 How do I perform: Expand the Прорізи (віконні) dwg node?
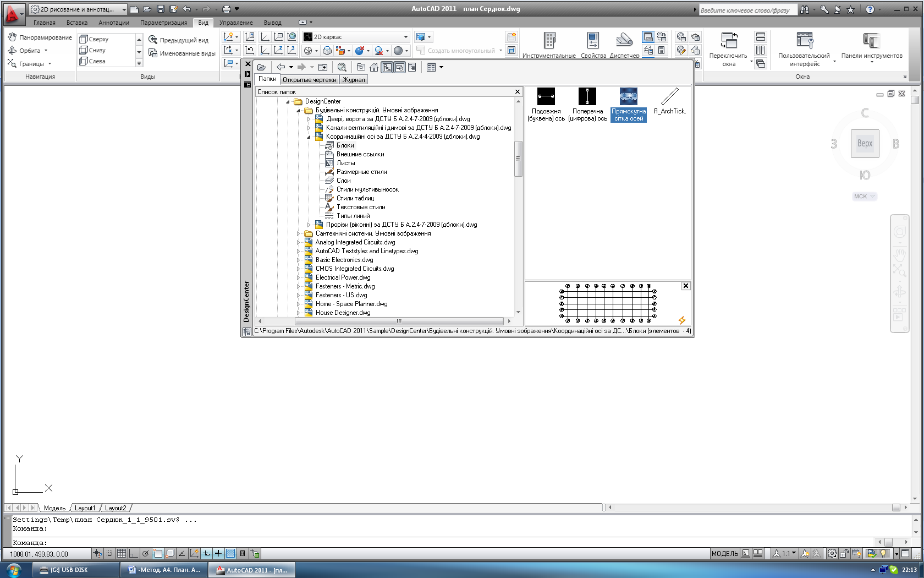(x=309, y=225)
